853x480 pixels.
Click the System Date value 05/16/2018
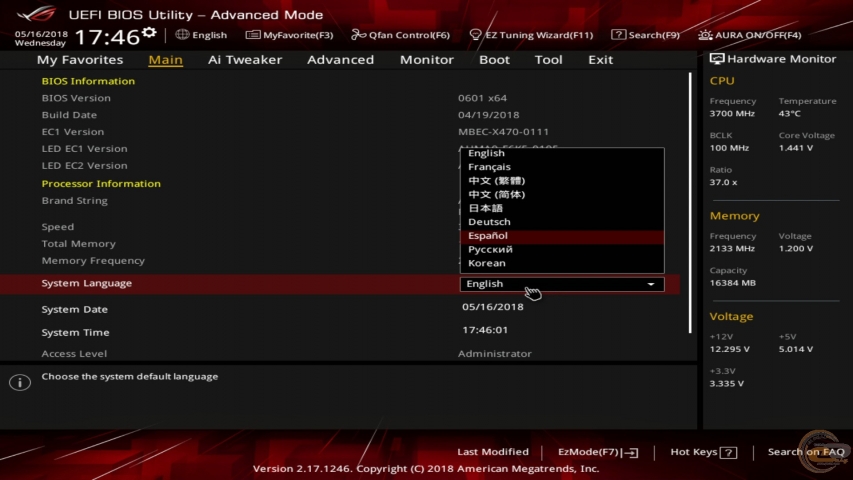pyautogui.click(x=493, y=306)
